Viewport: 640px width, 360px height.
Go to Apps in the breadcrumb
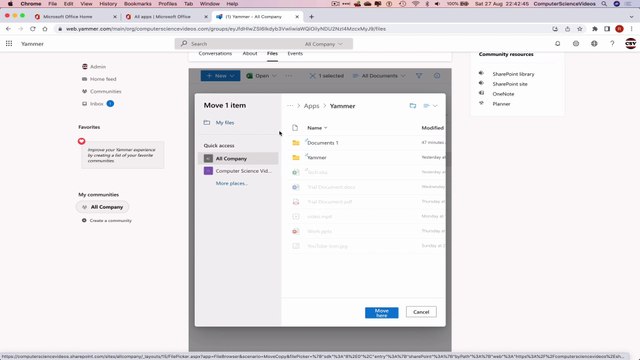click(x=311, y=106)
